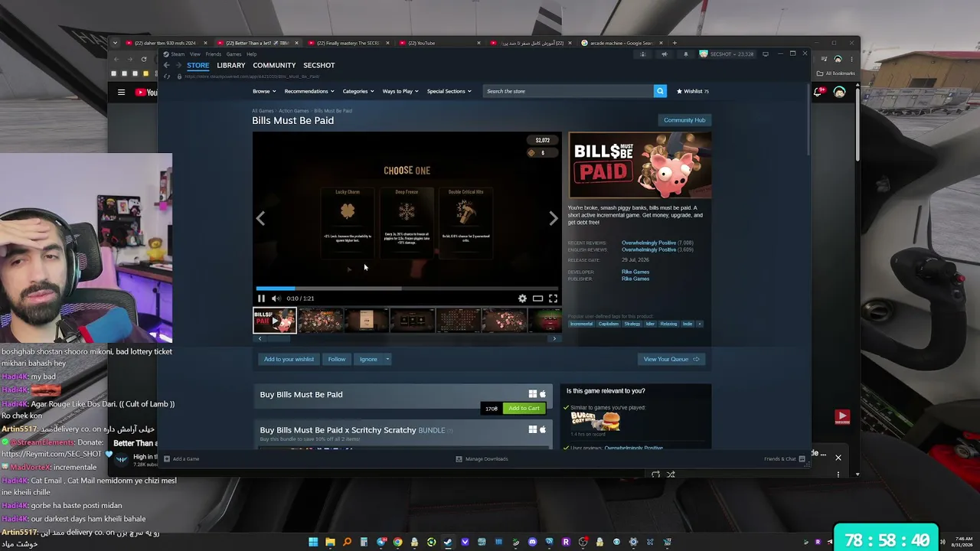Open the Friends menu in Steam
Viewport: 980px width, 551px height.
pos(214,54)
